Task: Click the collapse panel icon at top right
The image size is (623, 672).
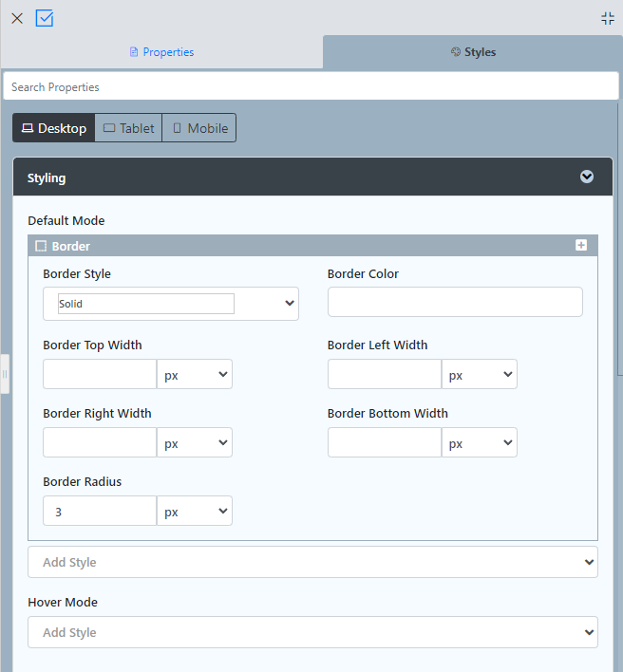Action: [x=608, y=18]
